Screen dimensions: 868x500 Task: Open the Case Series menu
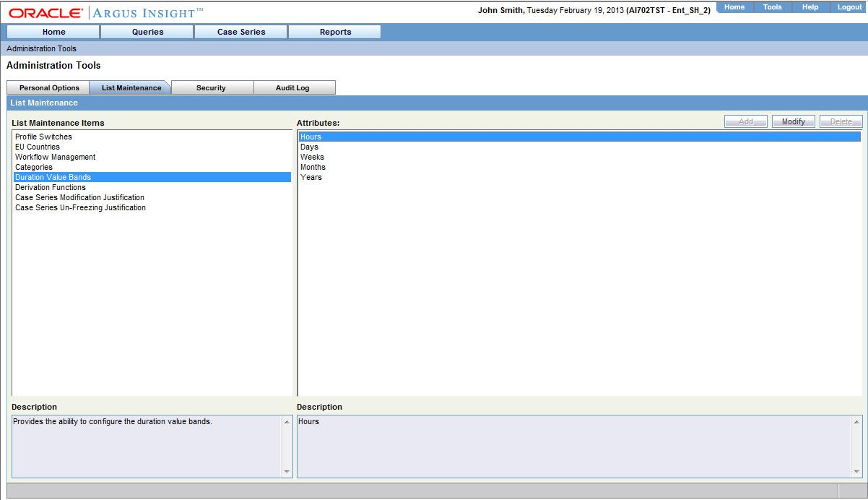click(x=241, y=32)
